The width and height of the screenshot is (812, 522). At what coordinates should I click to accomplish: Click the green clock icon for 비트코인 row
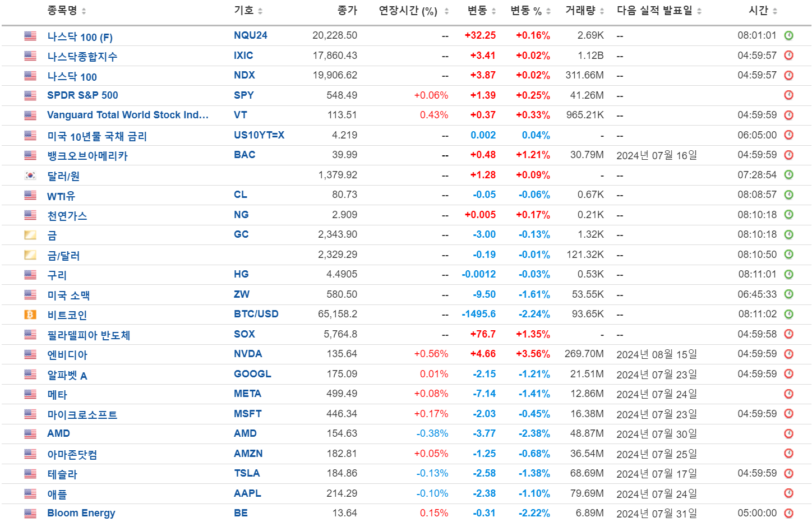[x=788, y=314]
